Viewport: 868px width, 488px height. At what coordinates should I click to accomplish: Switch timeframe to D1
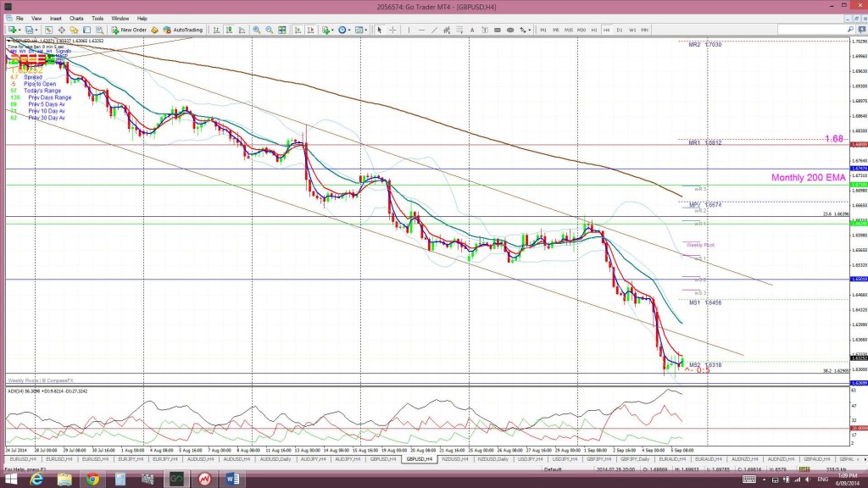[620, 30]
